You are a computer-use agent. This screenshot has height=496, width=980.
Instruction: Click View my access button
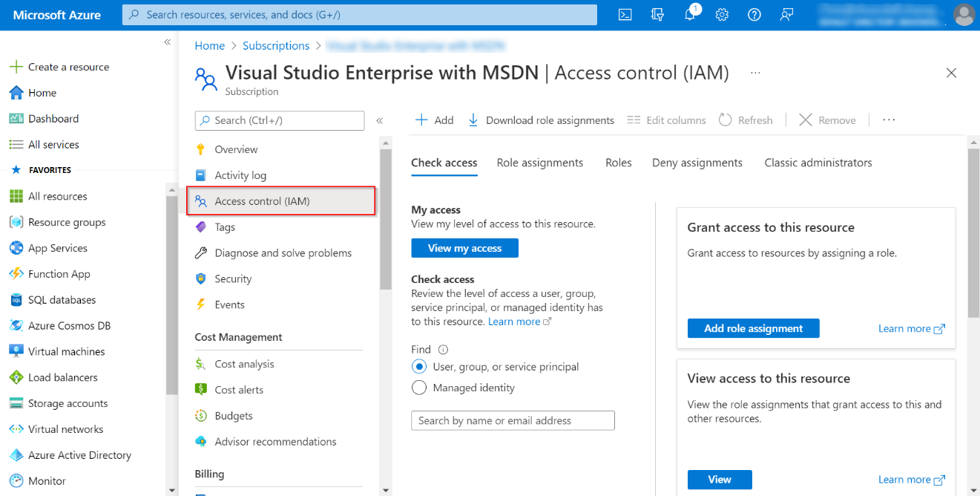pos(464,248)
